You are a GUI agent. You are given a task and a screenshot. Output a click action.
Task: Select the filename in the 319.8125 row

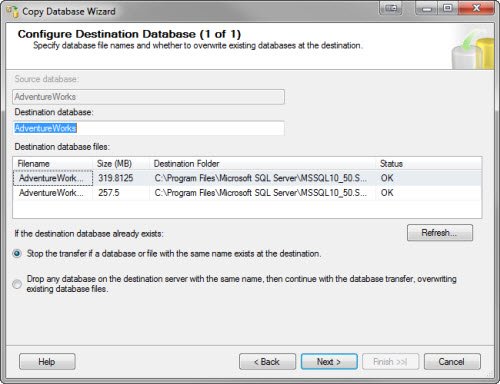[53, 178]
